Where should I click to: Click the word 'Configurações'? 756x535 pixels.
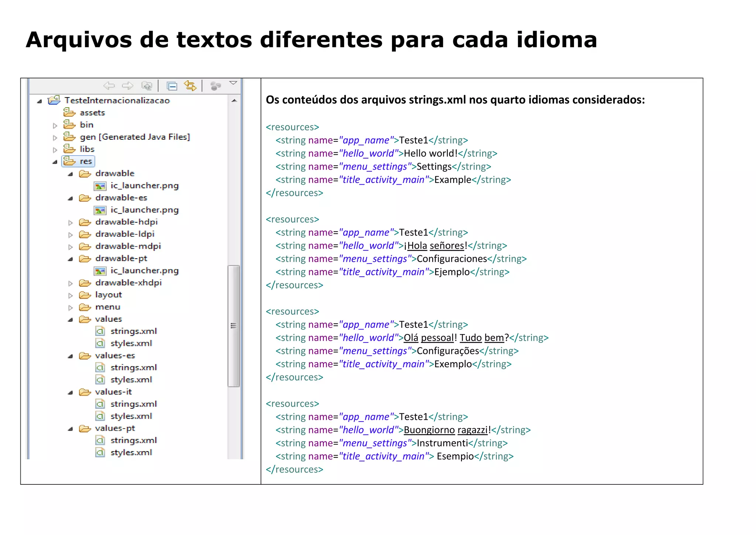pyautogui.click(x=448, y=351)
